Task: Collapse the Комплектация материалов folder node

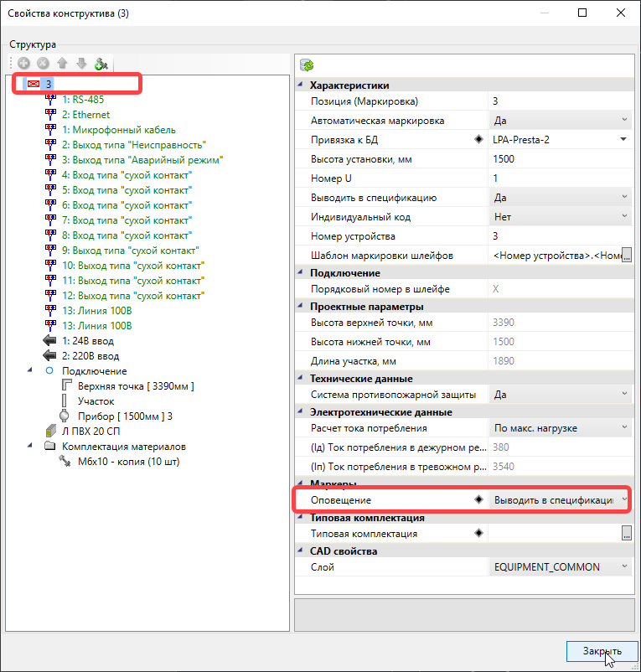Action: tap(31, 446)
